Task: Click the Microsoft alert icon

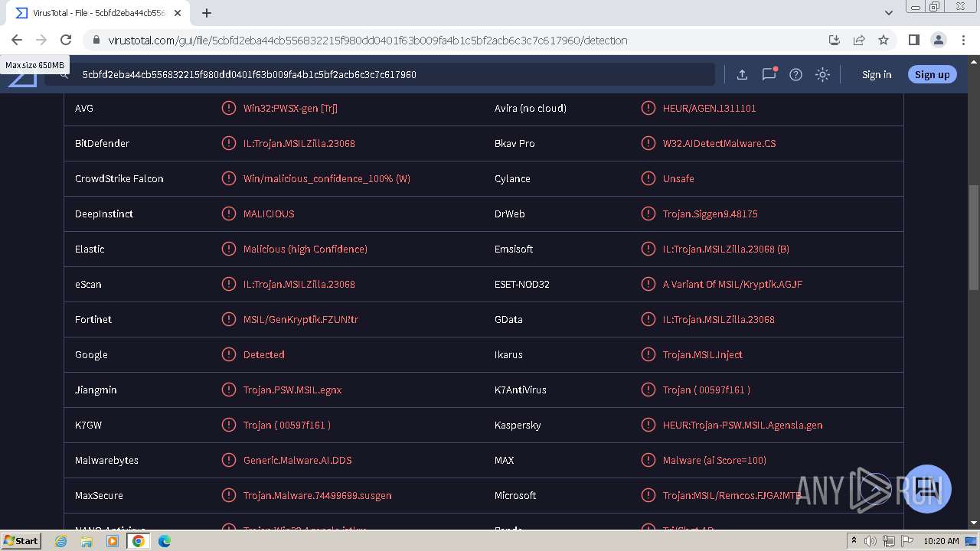Action: [x=648, y=495]
